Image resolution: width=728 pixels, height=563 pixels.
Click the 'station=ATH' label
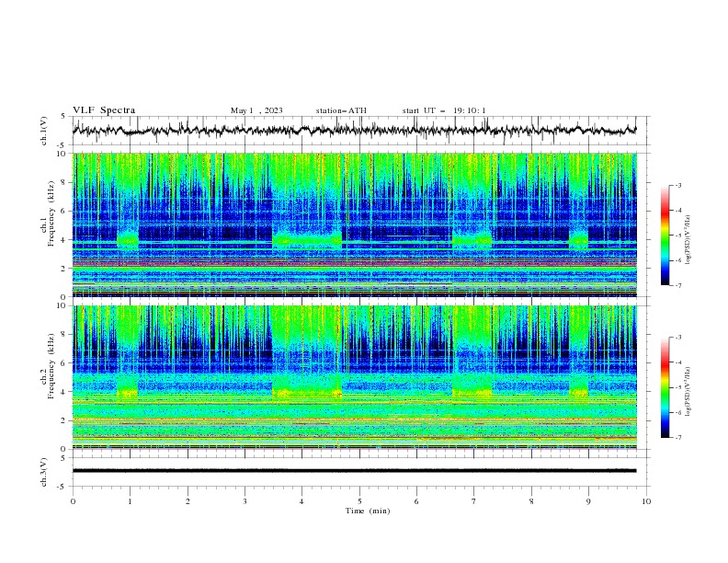tap(341, 110)
